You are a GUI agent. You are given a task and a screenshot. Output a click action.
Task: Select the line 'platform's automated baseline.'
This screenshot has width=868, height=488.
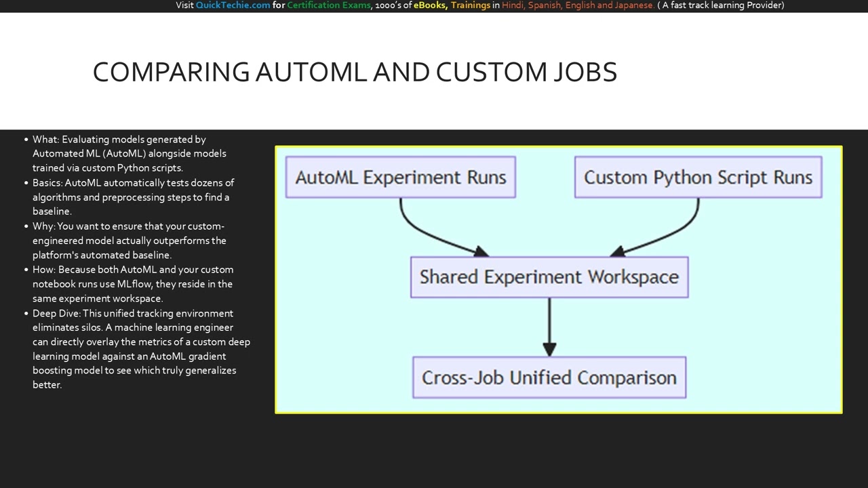102,255
